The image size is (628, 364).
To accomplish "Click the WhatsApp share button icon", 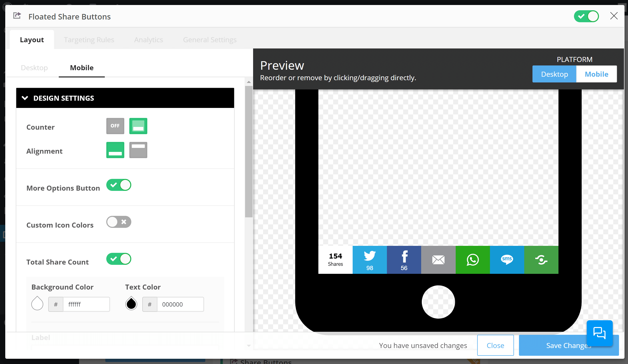I will [472, 260].
